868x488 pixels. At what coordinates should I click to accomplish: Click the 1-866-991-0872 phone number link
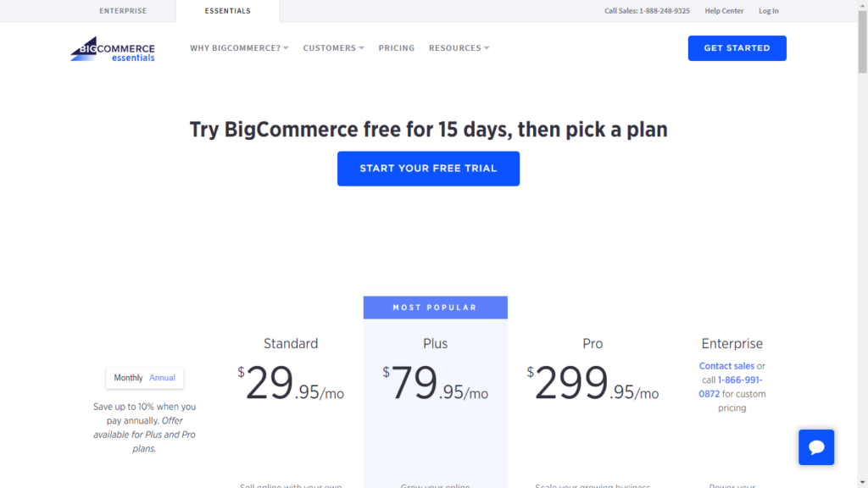[731, 386]
